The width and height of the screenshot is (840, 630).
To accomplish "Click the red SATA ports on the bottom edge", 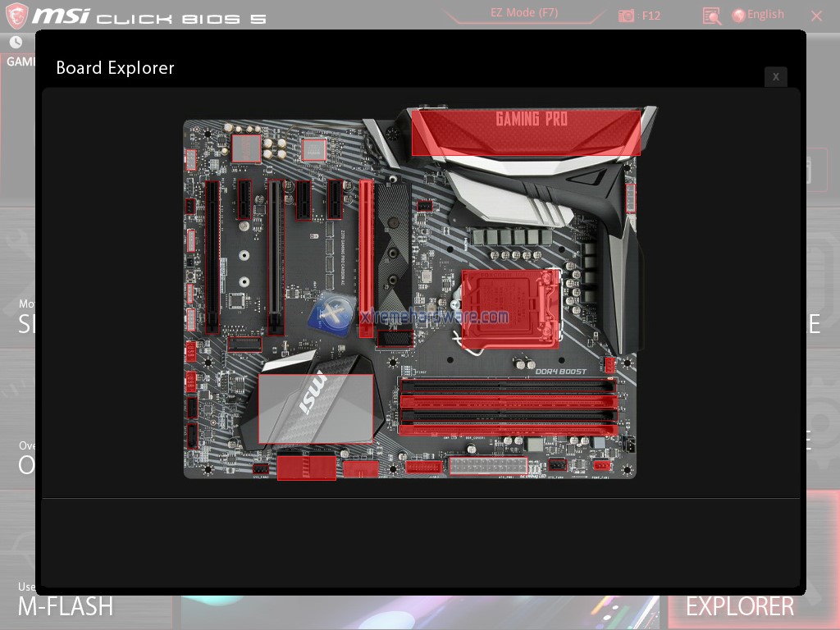I will pos(306,467).
